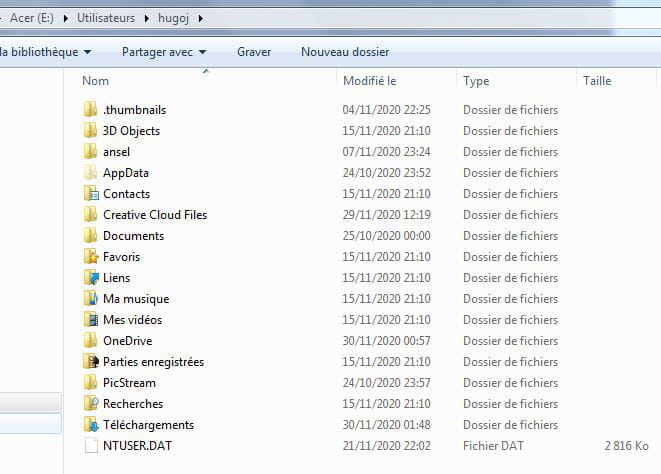
Task: Select the Ma musique folder icon
Action: point(91,299)
